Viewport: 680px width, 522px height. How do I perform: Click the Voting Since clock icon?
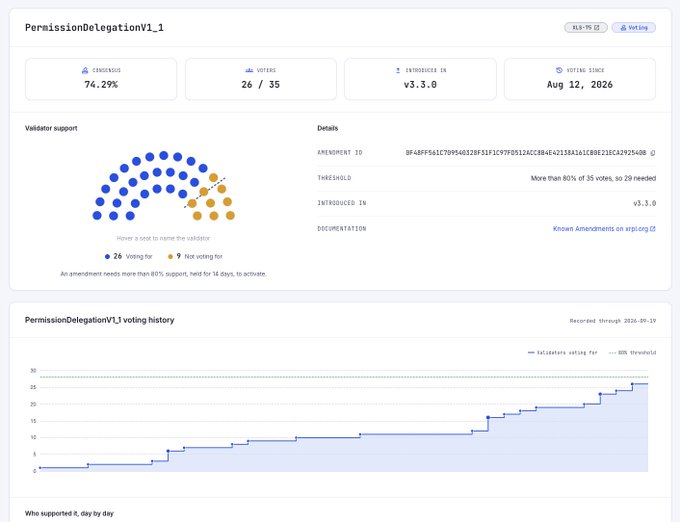[559, 70]
